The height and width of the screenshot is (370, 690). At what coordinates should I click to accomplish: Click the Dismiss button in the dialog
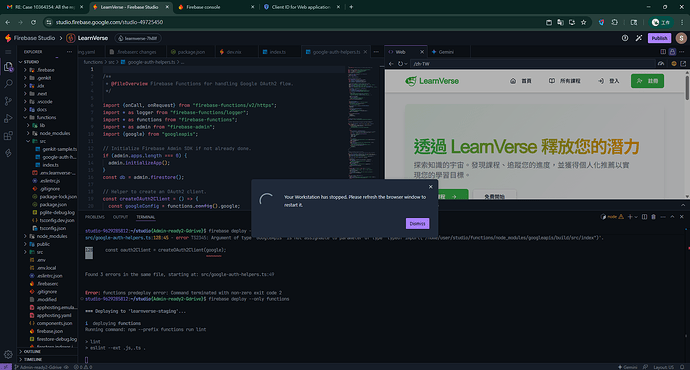click(417, 223)
